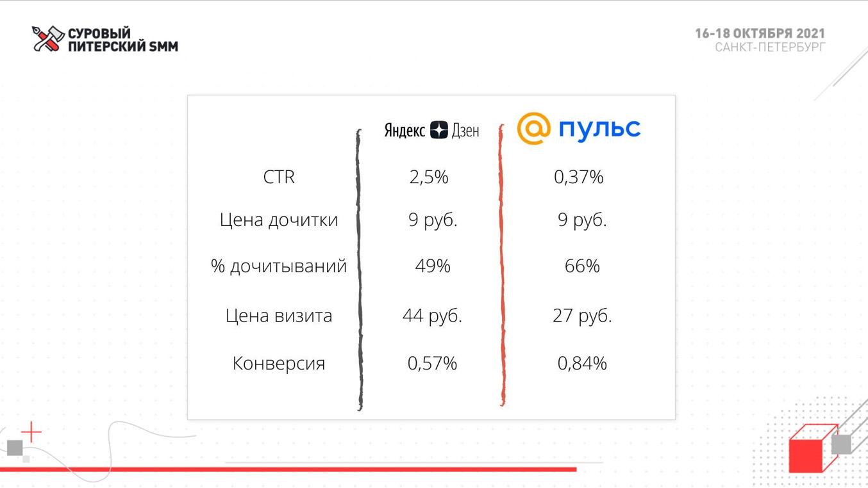The height and width of the screenshot is (488, 868).
Task: Select the CTR row label
Action: coord(279,177)
